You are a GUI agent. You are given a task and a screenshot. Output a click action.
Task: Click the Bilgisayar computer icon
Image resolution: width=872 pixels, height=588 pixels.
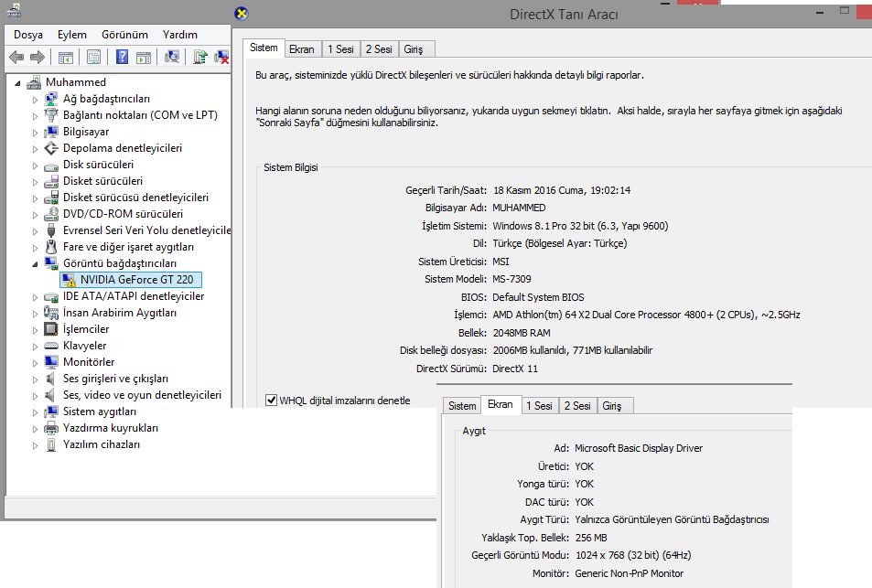pyautogui.click(x=51, y=132)
